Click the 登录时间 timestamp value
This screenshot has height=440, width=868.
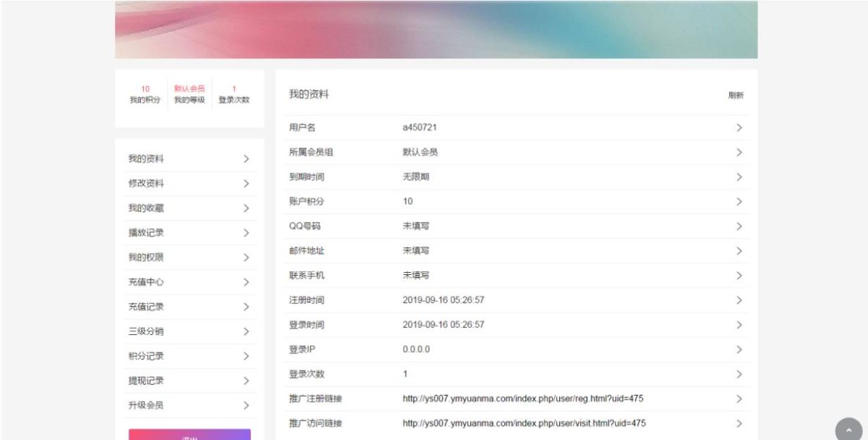(x=443, y=324)
